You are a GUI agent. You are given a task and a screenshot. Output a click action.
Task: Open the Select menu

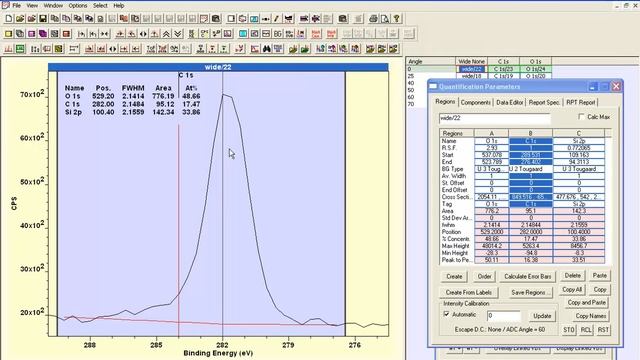(x=100, y=6)
